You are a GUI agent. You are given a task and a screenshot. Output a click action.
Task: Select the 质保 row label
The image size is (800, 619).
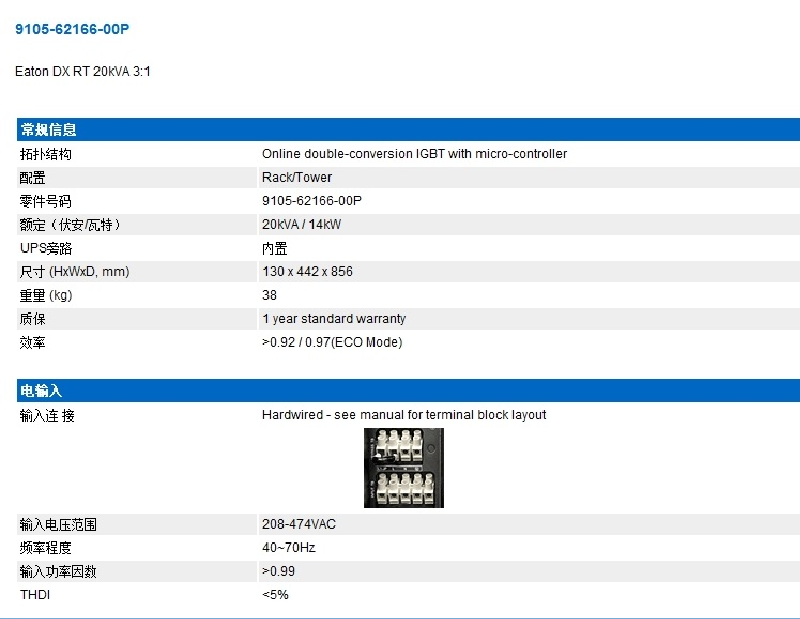click(32, 319)
